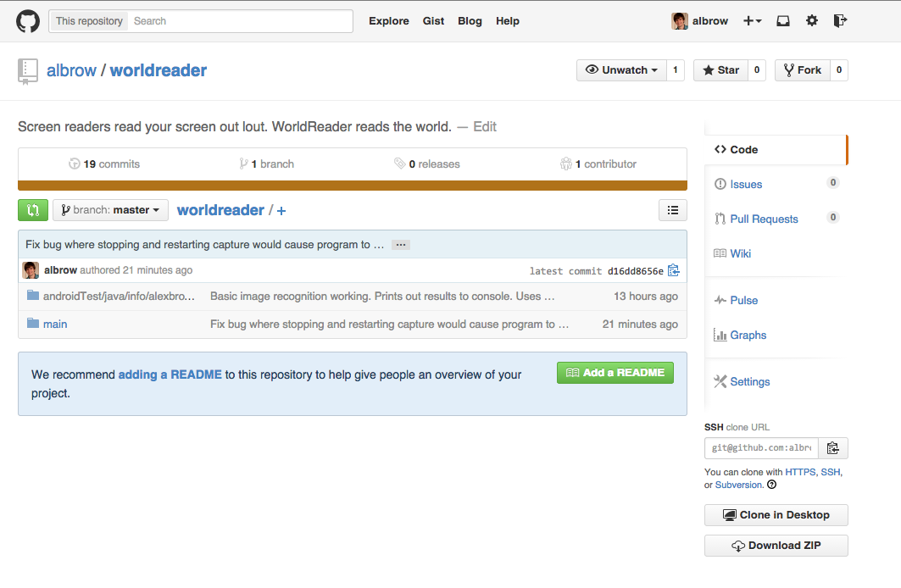This screenshot has height=588, width=901.
Task: Click the main folder icon
Action: (33, 324)
